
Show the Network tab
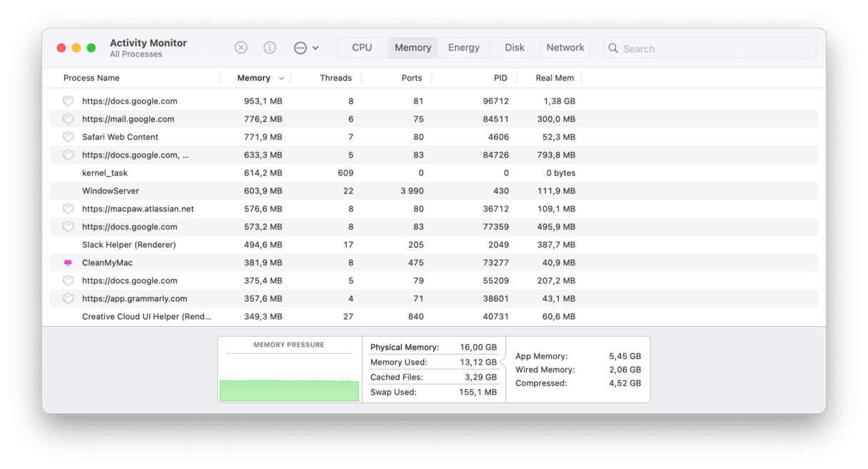pyautogui.click(x=565, y=48)
